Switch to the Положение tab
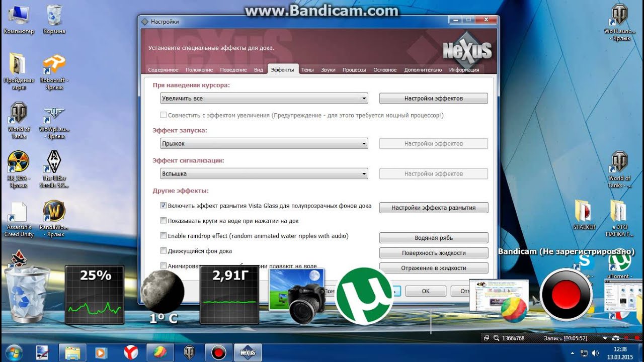This screenshot has width=644, height=362. pyautogui.click(x=199, y=70)
